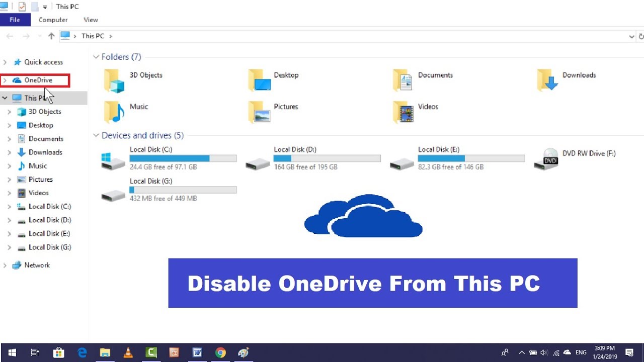This screenshot has width=644, height=362.
Task: Switch to the View ribbon tab
Action: (91, 20)
